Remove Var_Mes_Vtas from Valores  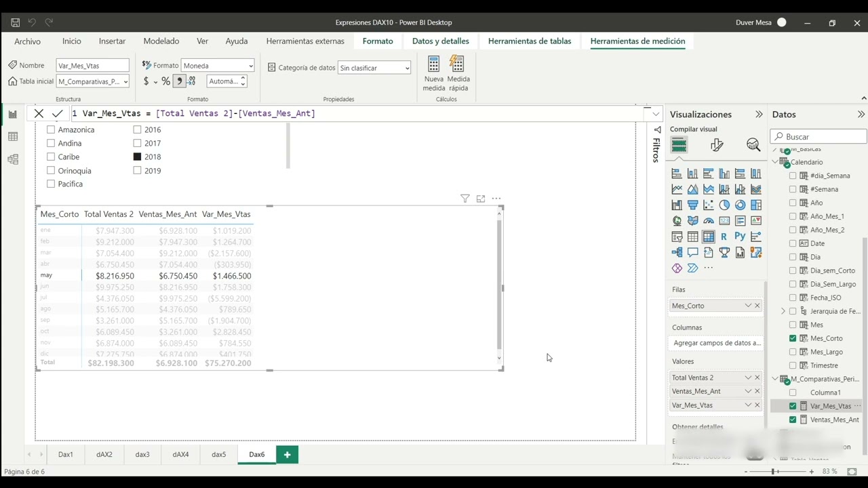point(757,405)
